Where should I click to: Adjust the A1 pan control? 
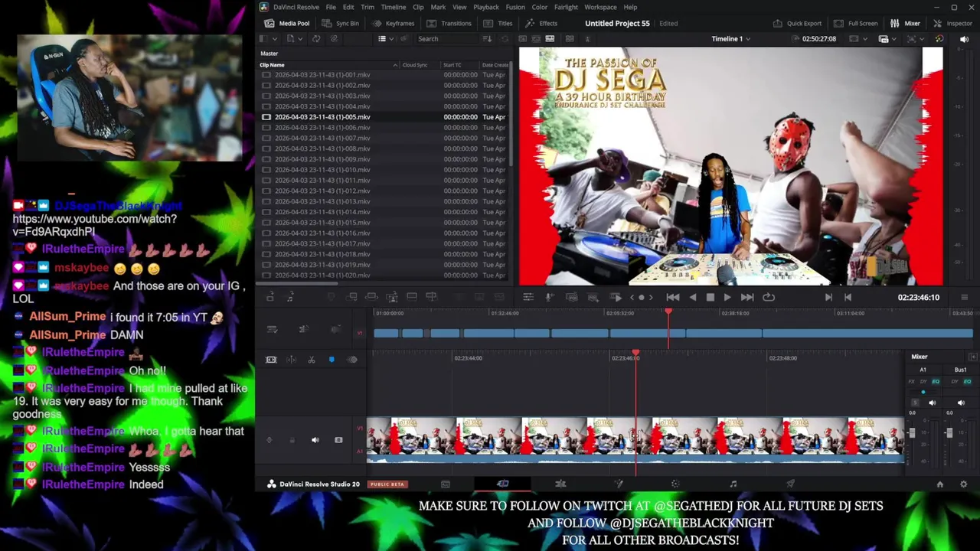coord(923,393)
